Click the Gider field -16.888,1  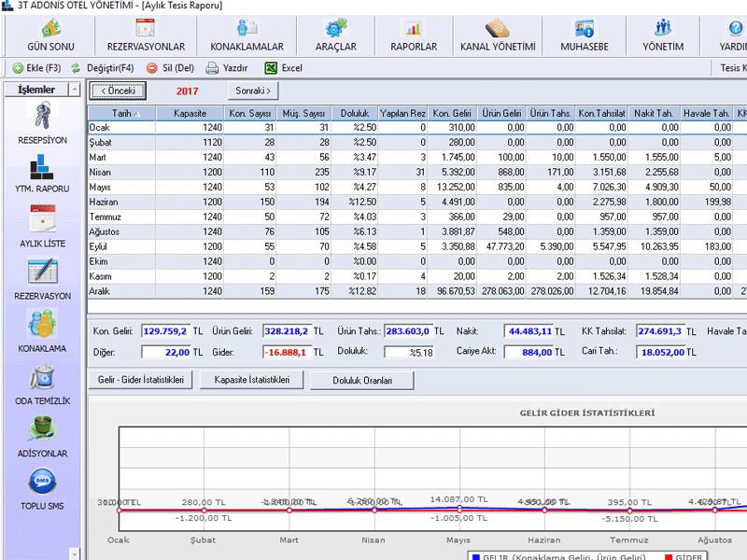pyautogui.click(x=287, y=353)
